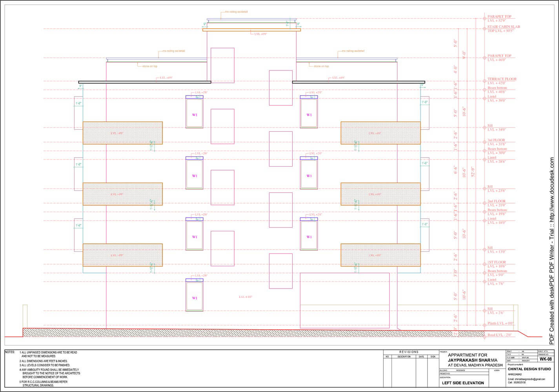This screenshot has height=392, width=559.
Task: Select the CHINTAL DESIGN STUDIO text
Action: [x=529, y=369]
